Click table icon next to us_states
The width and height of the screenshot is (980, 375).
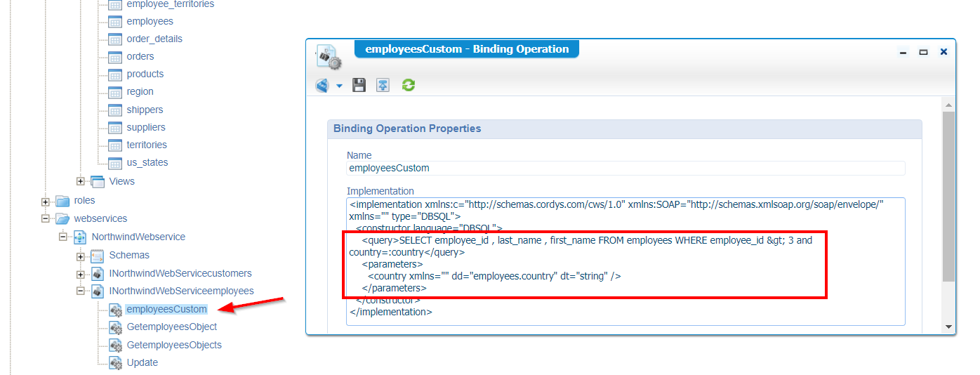click(x=115, y=163)
